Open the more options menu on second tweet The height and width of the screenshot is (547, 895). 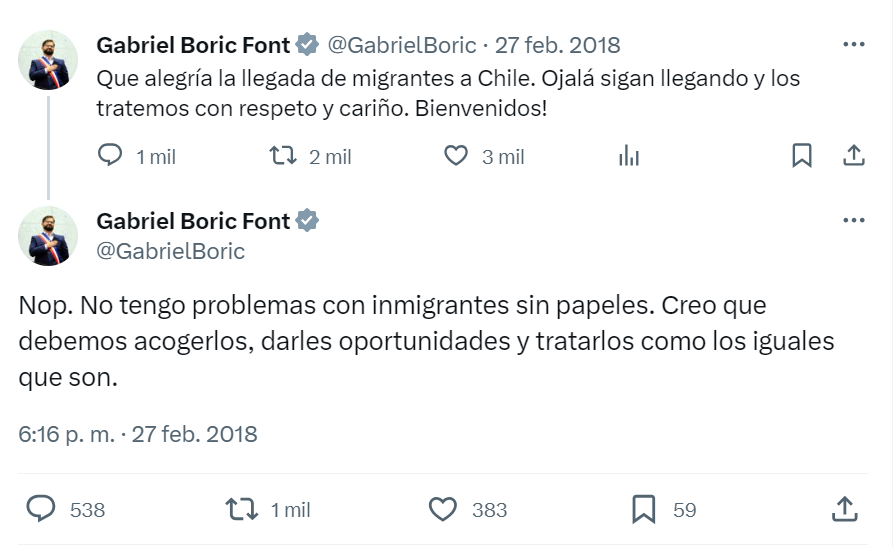coord(854,221)
